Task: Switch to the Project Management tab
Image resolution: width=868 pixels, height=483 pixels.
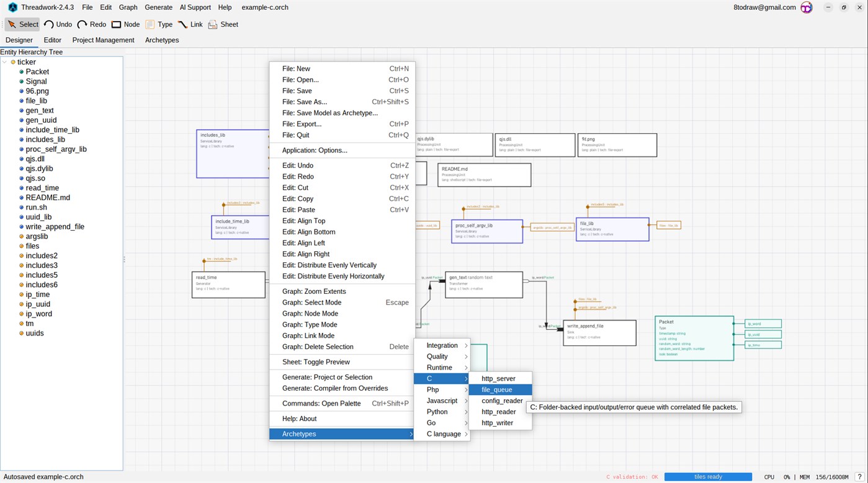Action: click(x=103, y=40)
